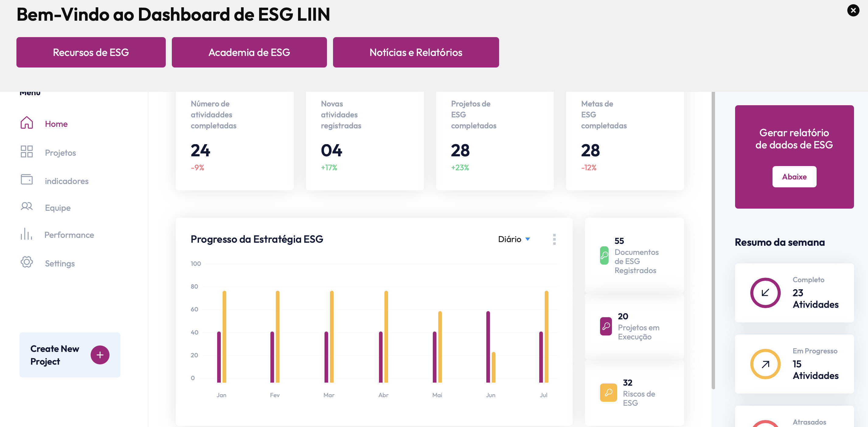Viewport: 868px width, 427px height.
Task: Click the -9% change value
Action: (197, 168)
